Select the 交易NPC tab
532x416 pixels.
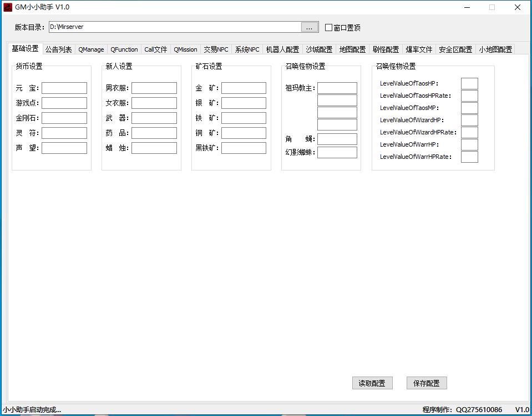coord(185,49)
